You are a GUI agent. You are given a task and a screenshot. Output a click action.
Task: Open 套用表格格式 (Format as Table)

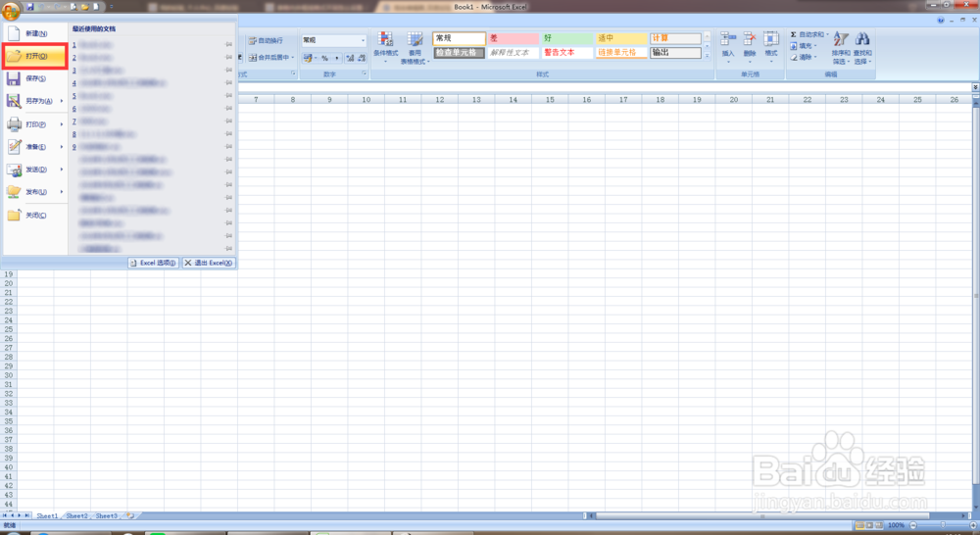point(415,48)
